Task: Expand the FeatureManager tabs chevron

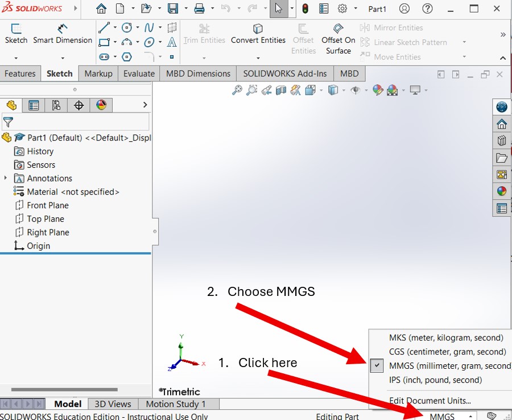Action: coord(145,105)
